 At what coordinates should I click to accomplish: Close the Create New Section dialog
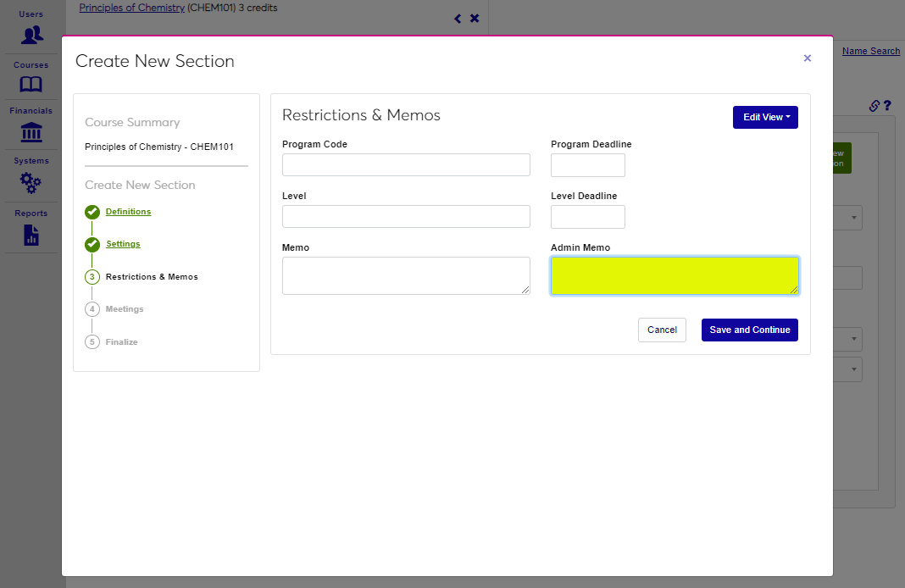[807, 58]
